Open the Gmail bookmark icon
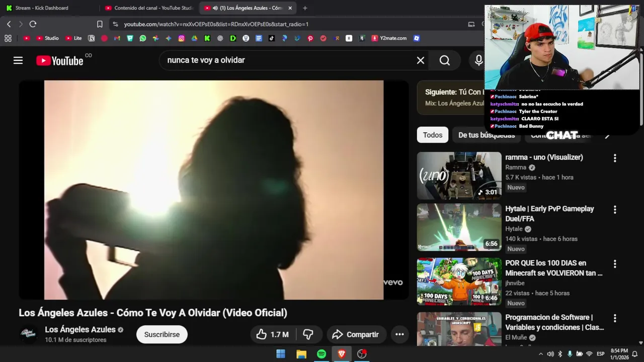The width and height of the screenshot is (644, 362). click(117, 38)
